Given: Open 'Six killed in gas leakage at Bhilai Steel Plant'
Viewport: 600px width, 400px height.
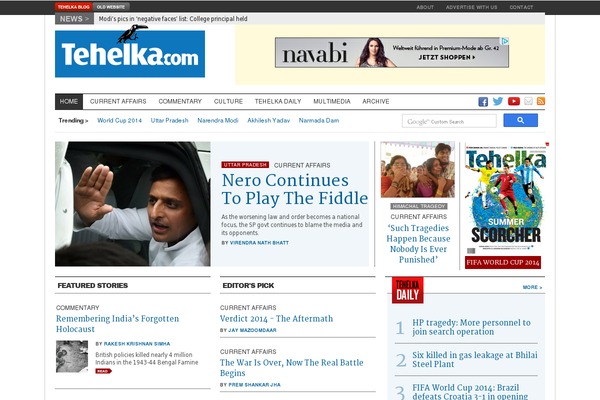Looking at the screenshot, I should tap(475, 360).
